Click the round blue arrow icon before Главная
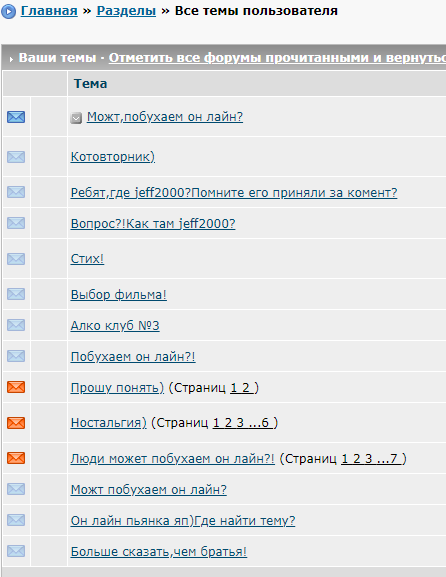The width and height of the screenshot is (446, 577). pos(8,11)
